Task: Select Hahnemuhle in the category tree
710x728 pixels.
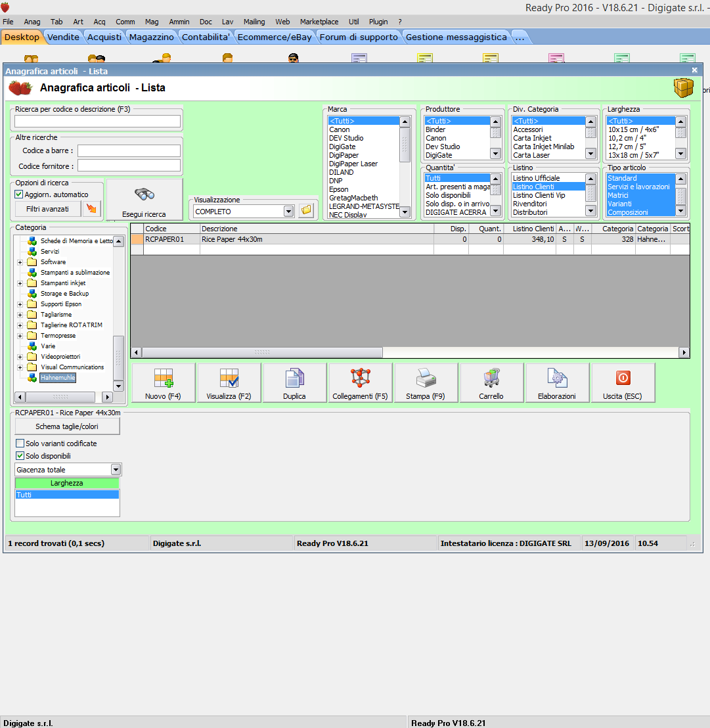Action: pos(58,378)
